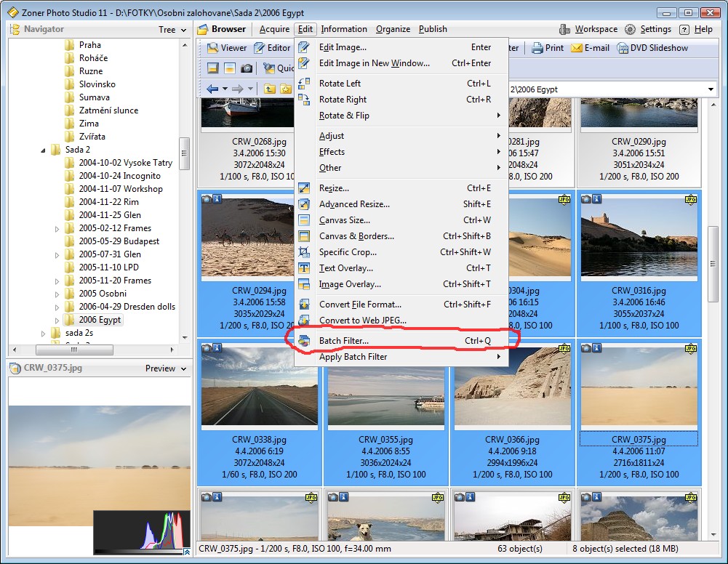
Task: Select the CRW_0338.jpg road thumbnail
Action: pos(260,387)
